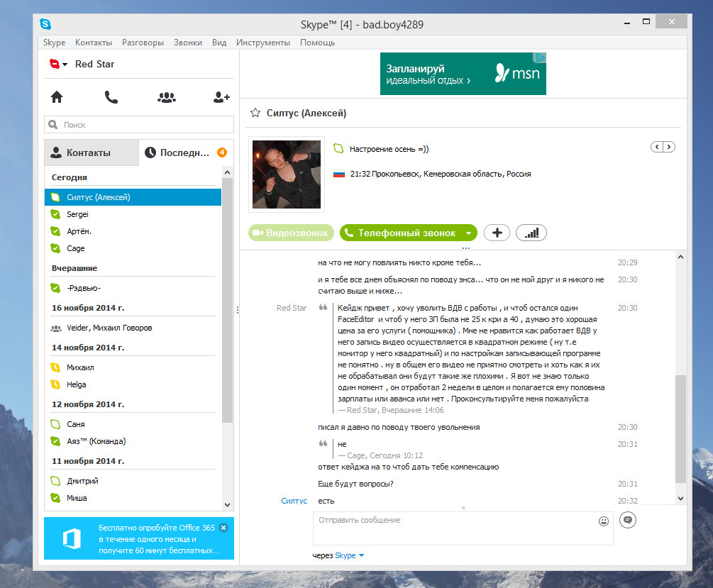
Task: Click the Office 365 promo text
Action: pyautogui.click(x=159, y=539)
